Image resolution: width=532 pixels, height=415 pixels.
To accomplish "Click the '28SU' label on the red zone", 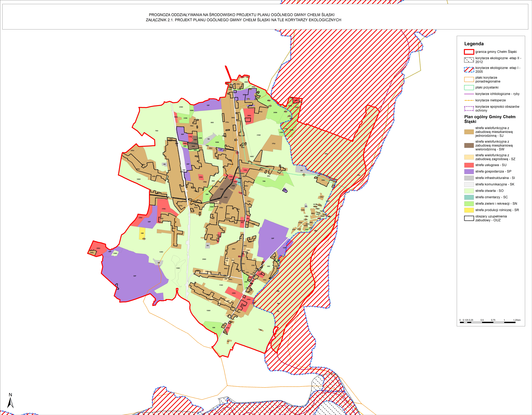I will pos(249,116).
